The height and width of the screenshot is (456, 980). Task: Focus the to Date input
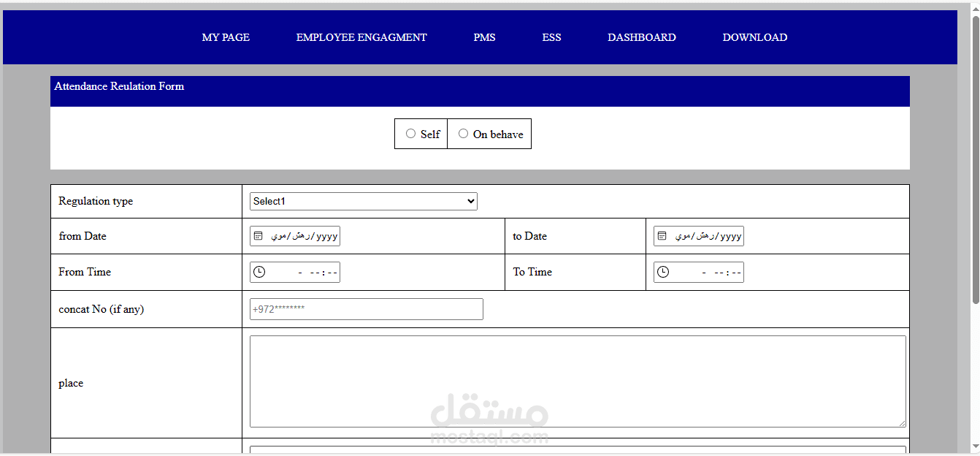(699, 236)
